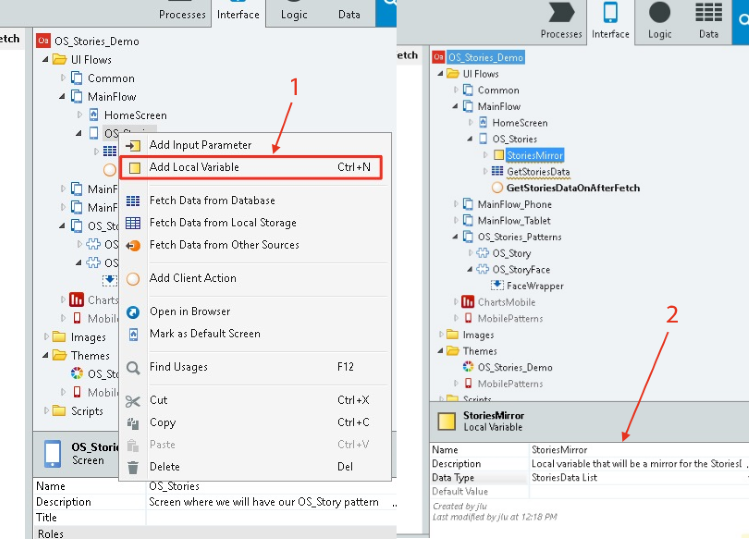
Task: Click the Fetch Data from Database grid icon
Action: click(x=133, y=201)
